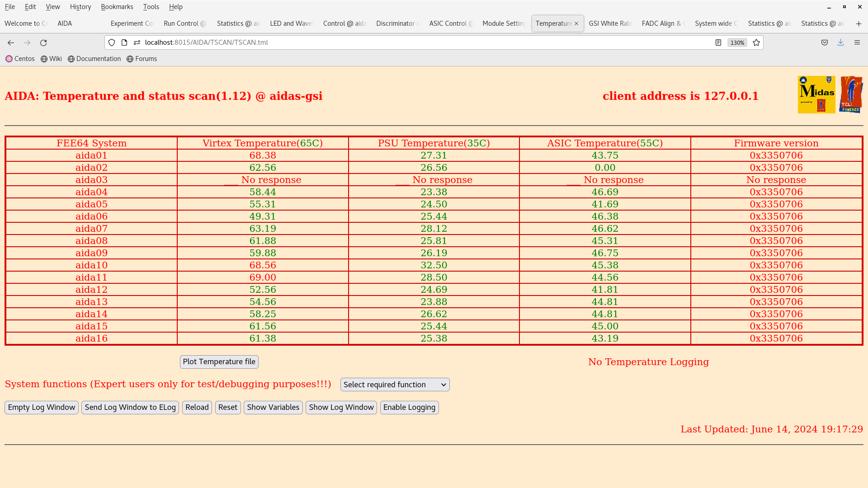The width and height of the screenshot is (868, 488).
Task: Open the downloads arrow icon
Action: [x=840, y=42]
